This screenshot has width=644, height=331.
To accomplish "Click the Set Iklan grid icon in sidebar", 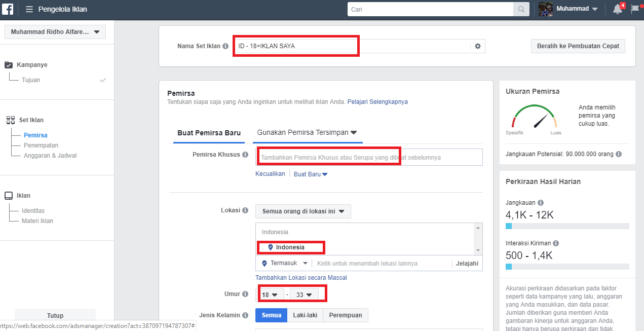I will tap(10, 120).
